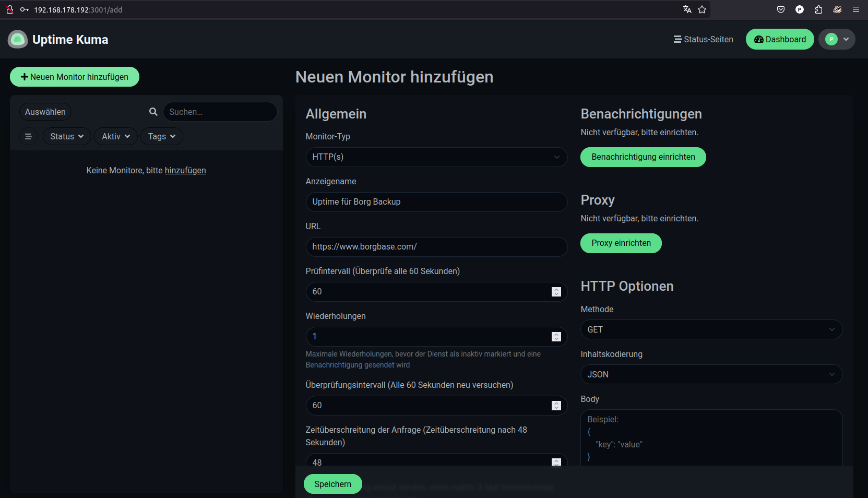Open the Status filter dropdown

(x=67, y=136)
